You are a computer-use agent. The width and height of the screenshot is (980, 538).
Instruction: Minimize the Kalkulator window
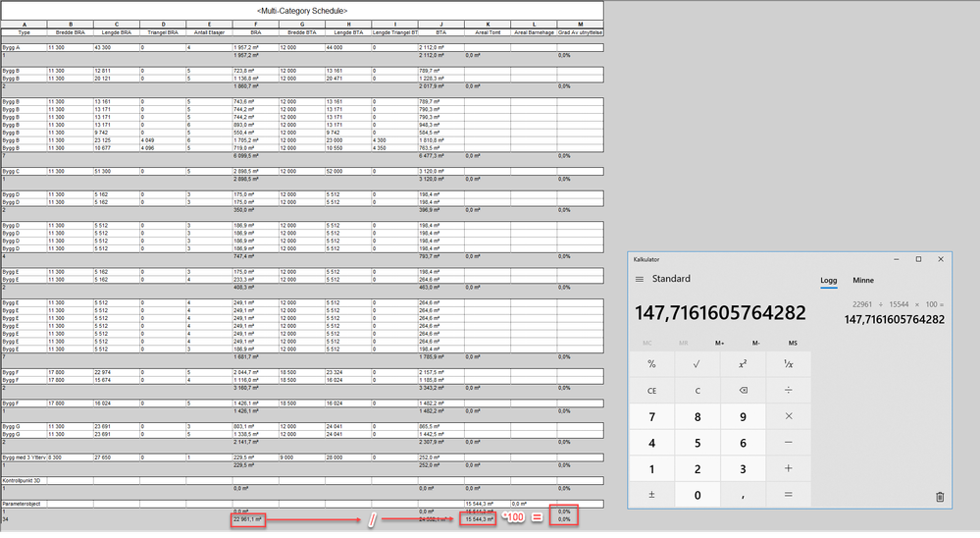tap(897, 259)
